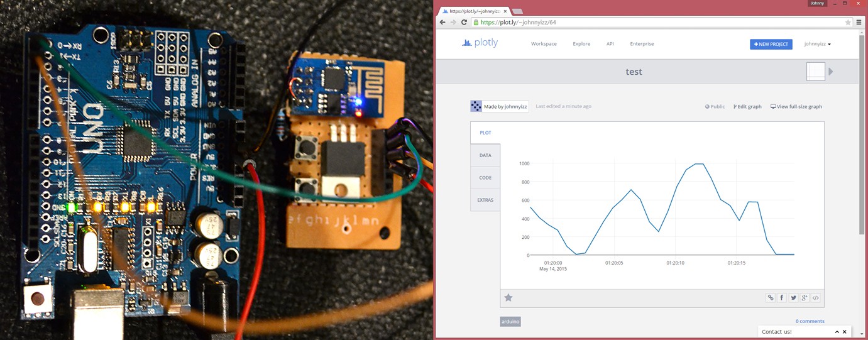Click the 400 y-axis label
This screenshot has width=868, height=340.
tap(525, 219)
